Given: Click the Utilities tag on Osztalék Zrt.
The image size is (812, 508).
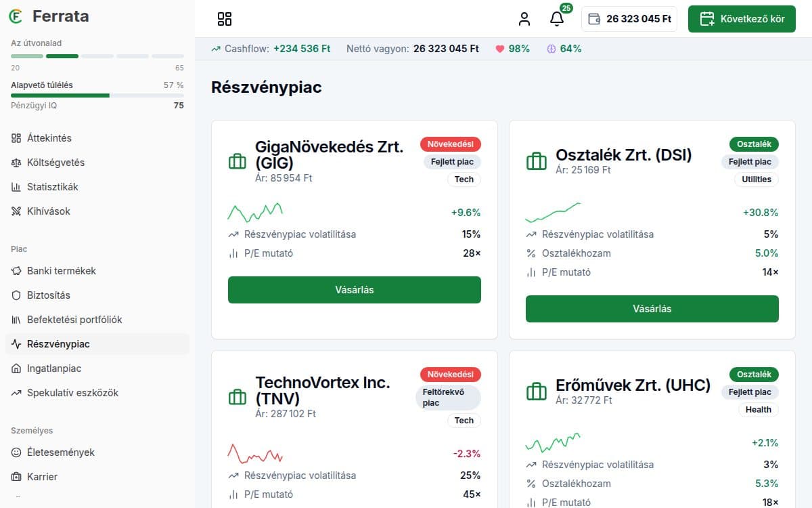Looking at the screenshot, I should point(757,179).
